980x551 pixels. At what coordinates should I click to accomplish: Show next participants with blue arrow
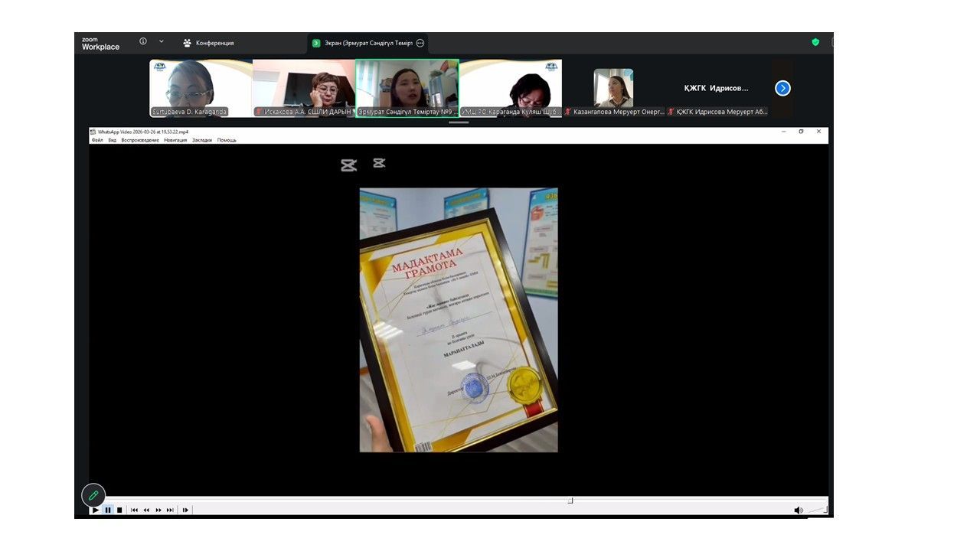(x=782, y=88)
